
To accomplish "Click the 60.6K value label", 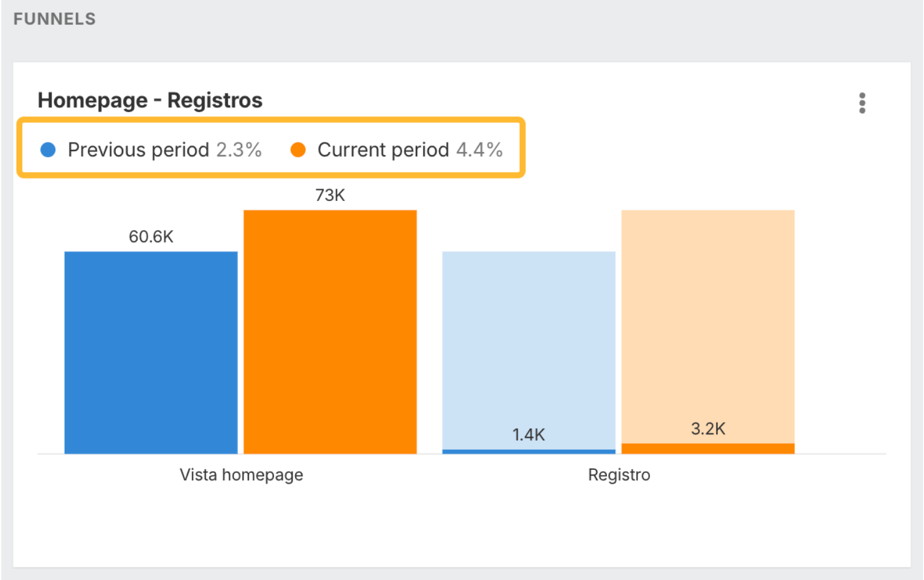I will (151, 236).
